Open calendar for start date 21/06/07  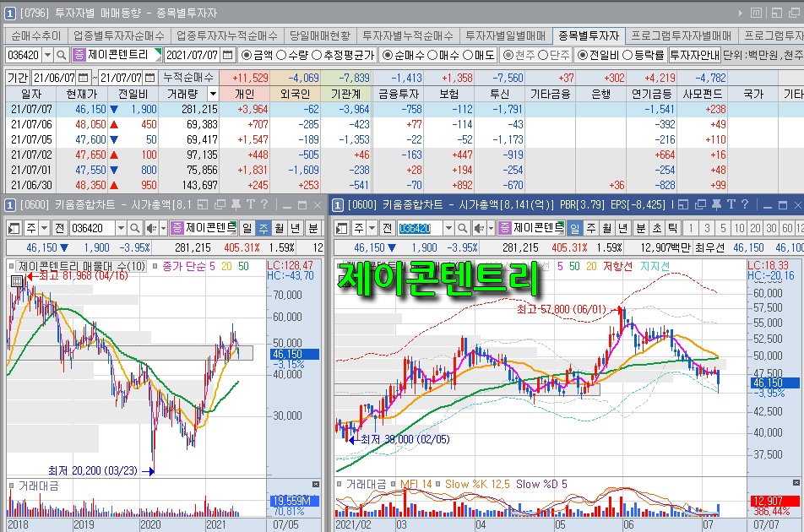(x=83, y=78)
